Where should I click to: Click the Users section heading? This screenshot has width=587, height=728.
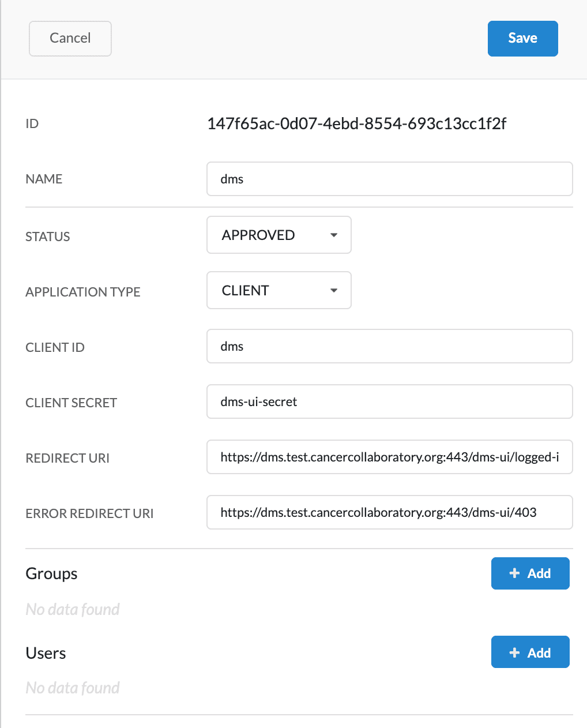pyautogui.click(x=46, y=653)
